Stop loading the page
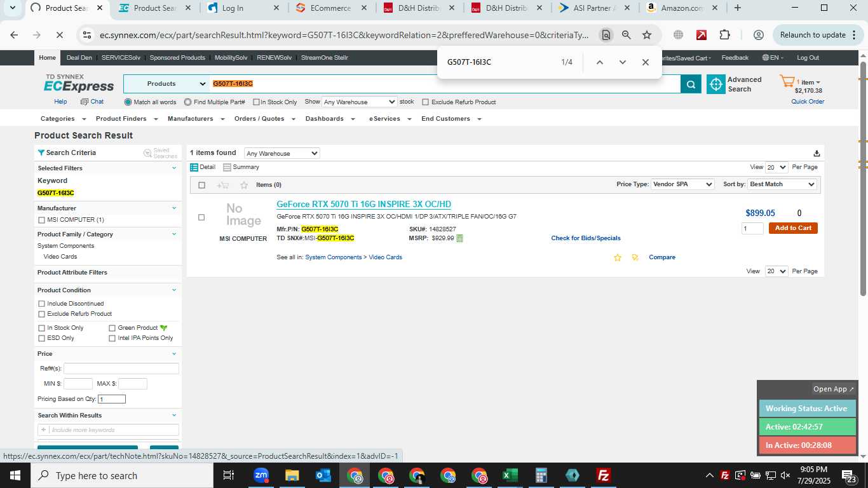868x488 pixels. 59,35
